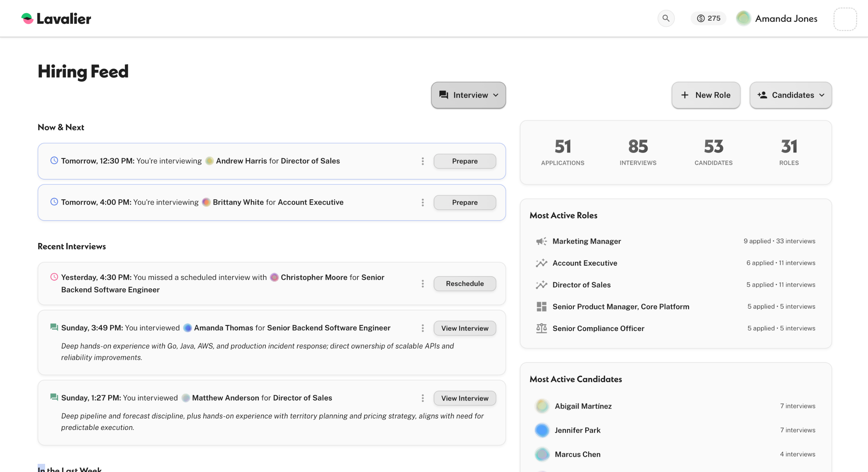
Task: Open three-dot menu for Amanda Thomas interview
Action: (x=422, y=328)
